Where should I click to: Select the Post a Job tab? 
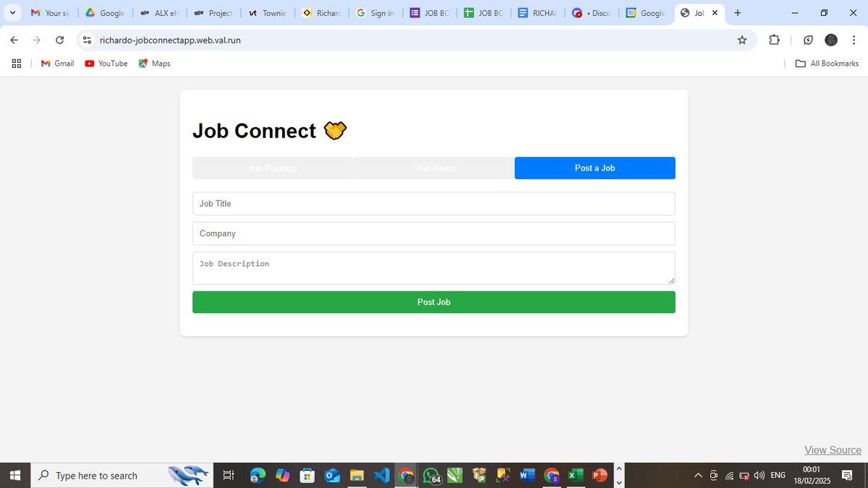[595, 168]
